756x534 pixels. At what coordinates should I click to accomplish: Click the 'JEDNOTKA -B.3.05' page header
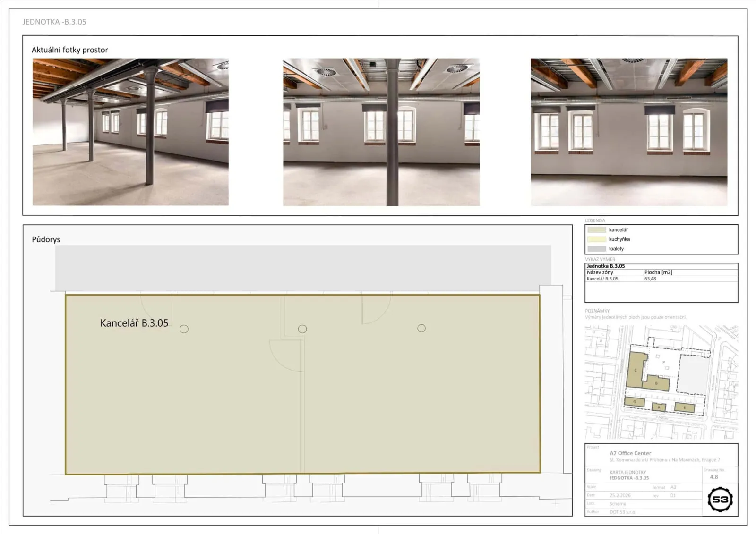[54, 22]
